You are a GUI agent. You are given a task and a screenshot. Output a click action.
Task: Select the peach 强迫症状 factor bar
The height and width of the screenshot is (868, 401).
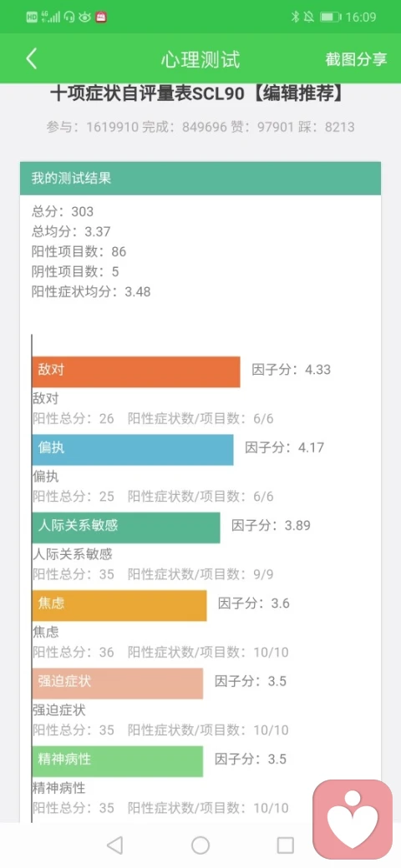point(118,683)
